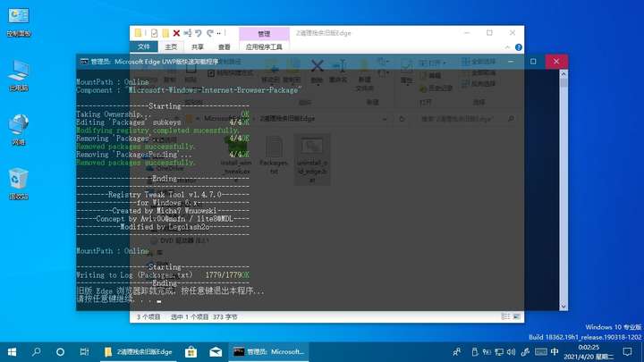Open People icon in system tray
The width and height of the screenshot is (644, 362).
(456, 352)
